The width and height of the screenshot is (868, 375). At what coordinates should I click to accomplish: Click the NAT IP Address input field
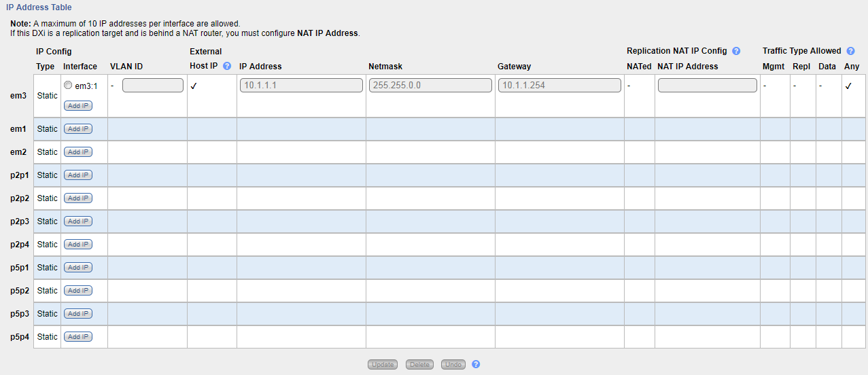(x=707, y=86)
